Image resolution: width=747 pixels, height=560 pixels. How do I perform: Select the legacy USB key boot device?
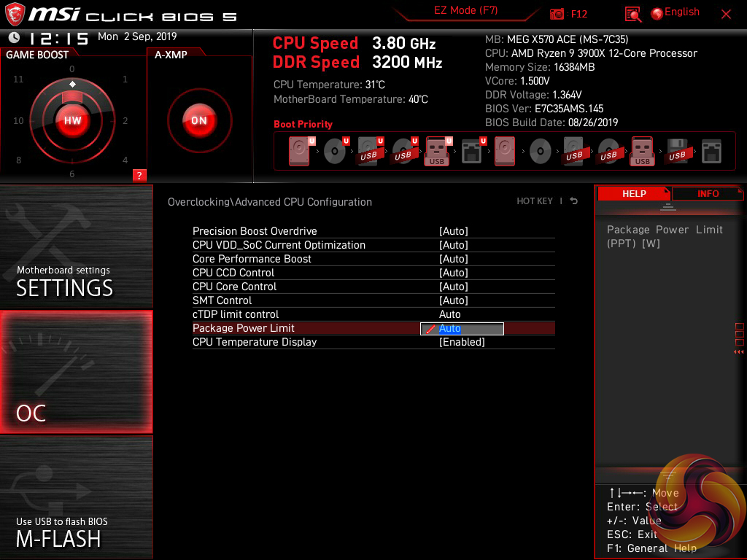[x=642, y=151]
